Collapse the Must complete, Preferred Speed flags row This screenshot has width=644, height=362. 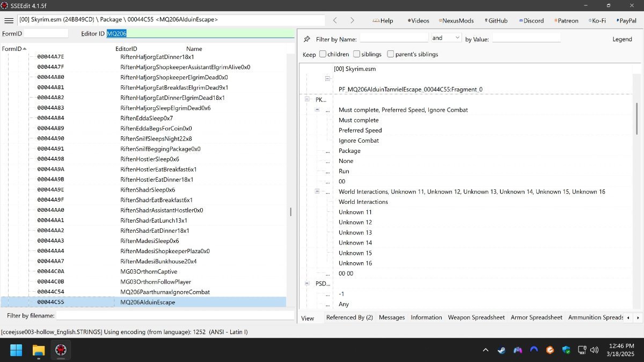coord(317,109)
